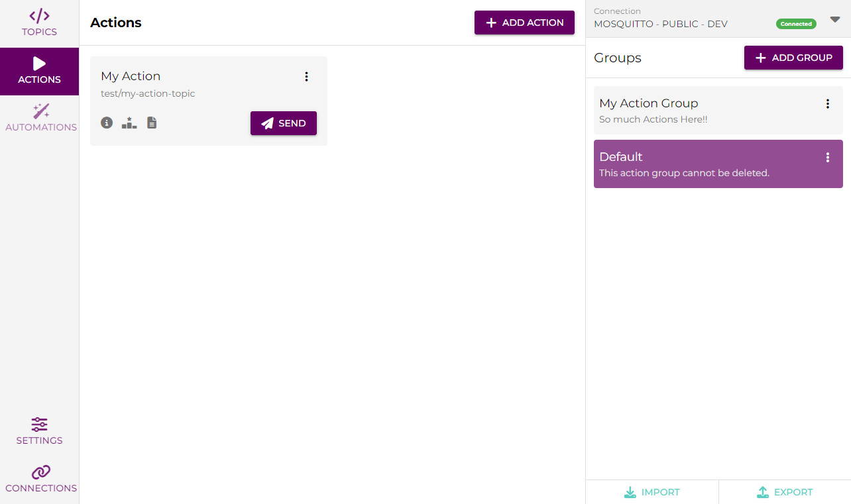Viewport: 851px width, 504px height.
Task: Send the My Action message
Action: coord(284,123)
